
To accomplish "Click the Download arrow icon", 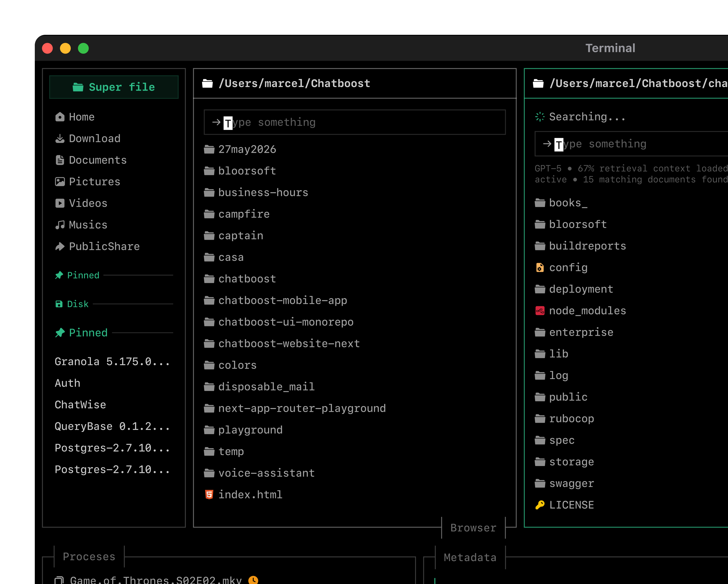I will click(60, 139).
